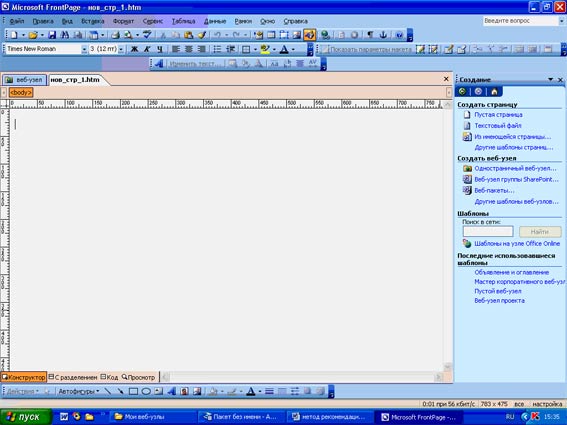Screen dimensions: 567x425
Task: Open the Вставка menu
Action: [x=93, y=21]
